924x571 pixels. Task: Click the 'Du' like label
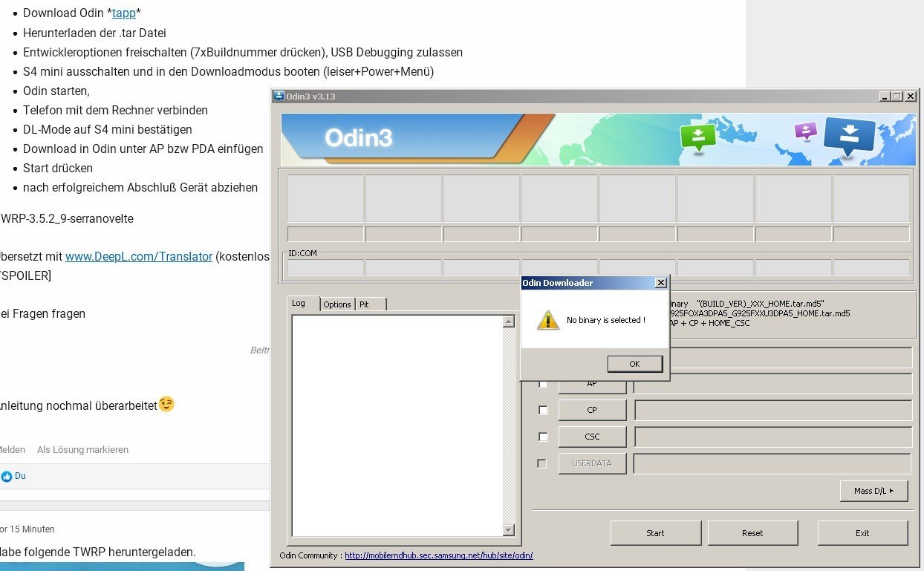coord(20,476)
